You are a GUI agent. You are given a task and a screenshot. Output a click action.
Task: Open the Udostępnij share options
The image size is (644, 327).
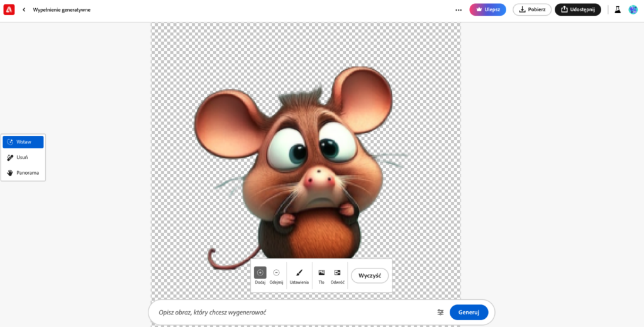577,9
